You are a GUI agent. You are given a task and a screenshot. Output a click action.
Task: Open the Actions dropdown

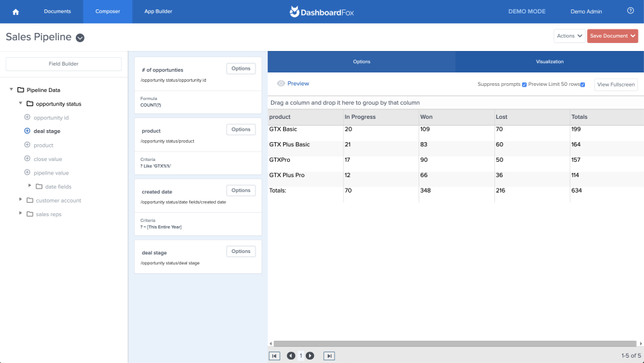click(x=569, y=36)
